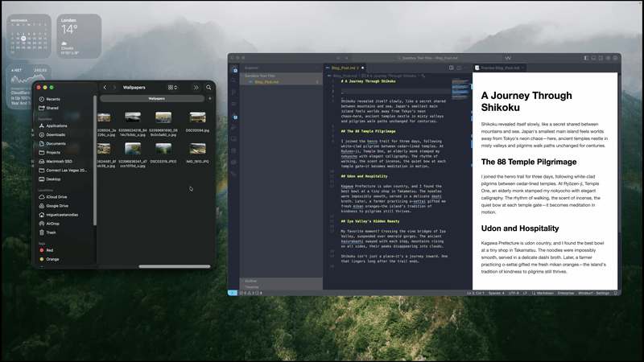644x362 pixels.
Task: Switch to the Blog_Post.md editor tab
Action: (345, 68)
